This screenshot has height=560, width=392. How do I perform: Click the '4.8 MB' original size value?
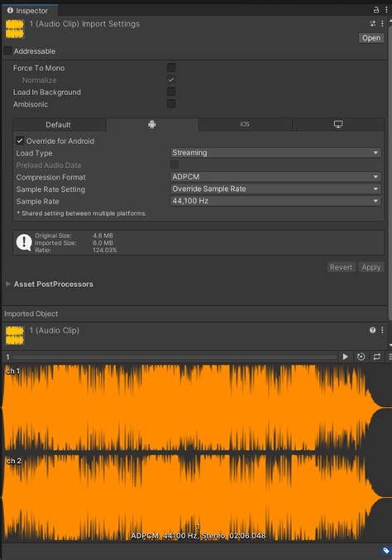(x=103, y=236)
